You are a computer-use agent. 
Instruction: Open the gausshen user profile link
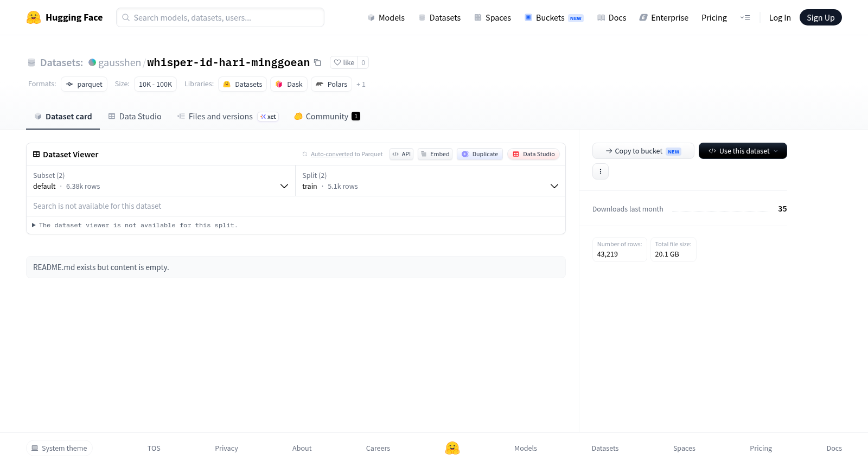120,62
